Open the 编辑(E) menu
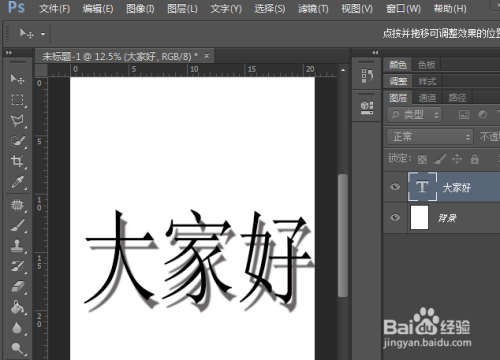This screenshot has height=360, width=500. pyautogui.click(x=98, y=8)
